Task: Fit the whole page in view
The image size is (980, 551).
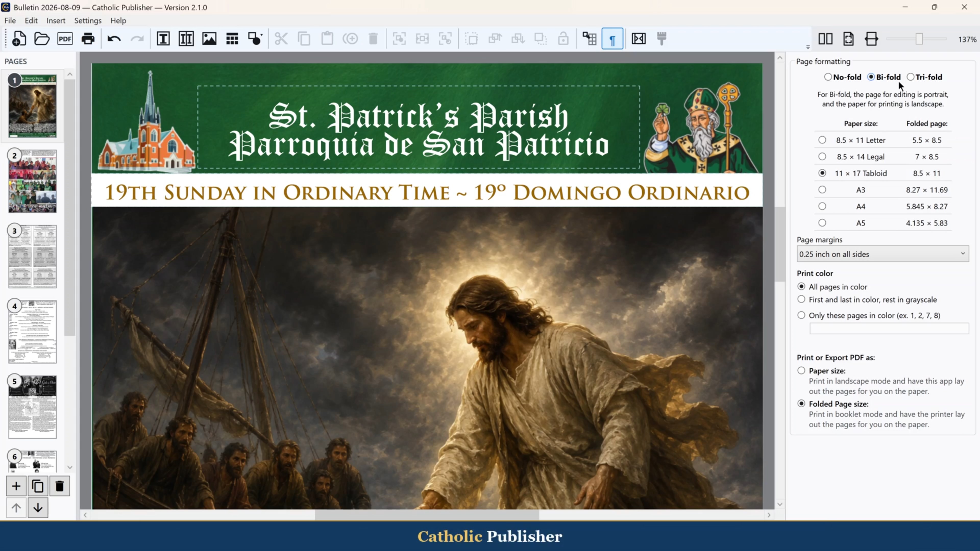Action: pos(849,39)
